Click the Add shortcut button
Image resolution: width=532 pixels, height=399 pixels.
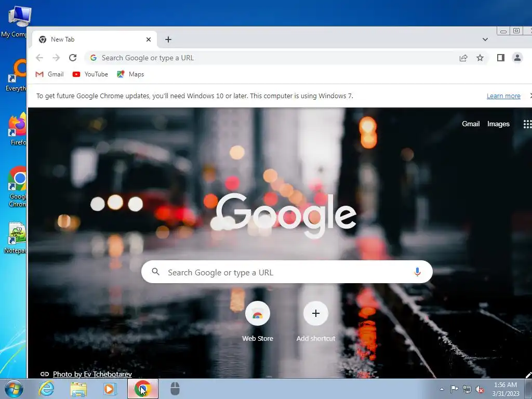click(315, 321)
